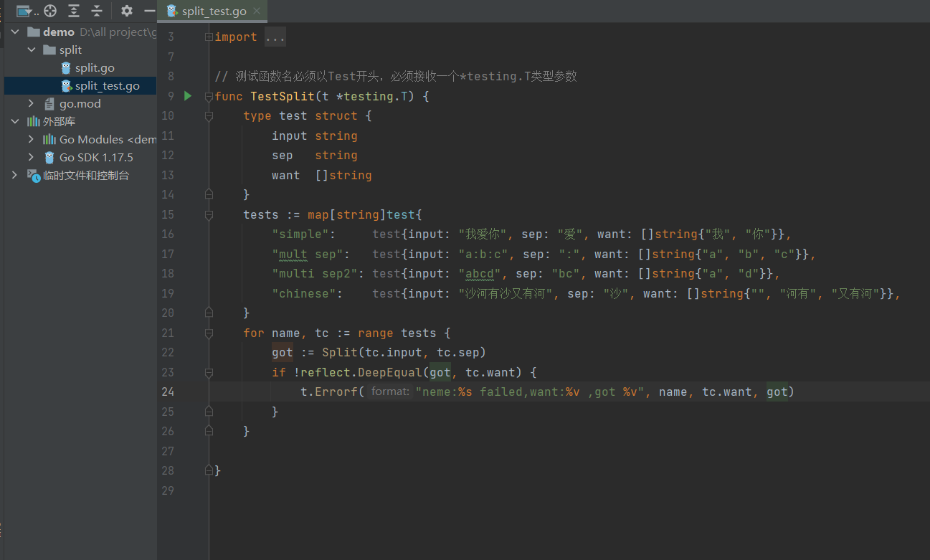The height and width of the screenshot is (560, 930).
Task: Expand the Go SDK 1.17.5 chevron
Action: (31, 157)
